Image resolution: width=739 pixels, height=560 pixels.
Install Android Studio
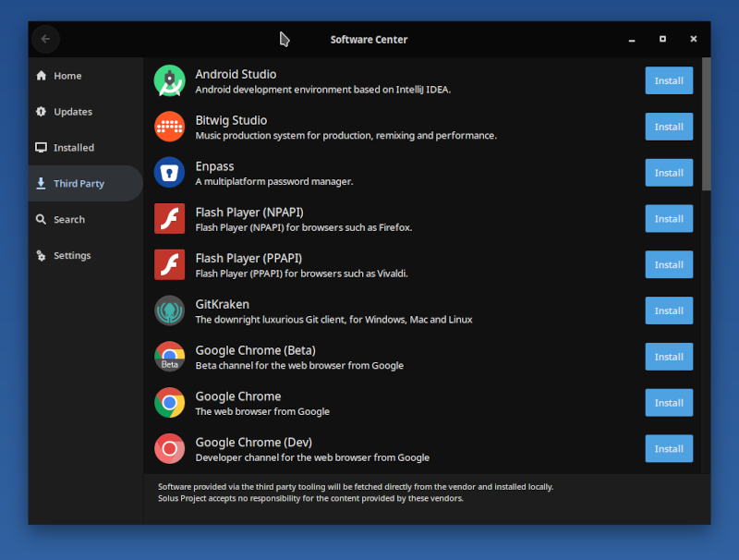click(669, 80)
